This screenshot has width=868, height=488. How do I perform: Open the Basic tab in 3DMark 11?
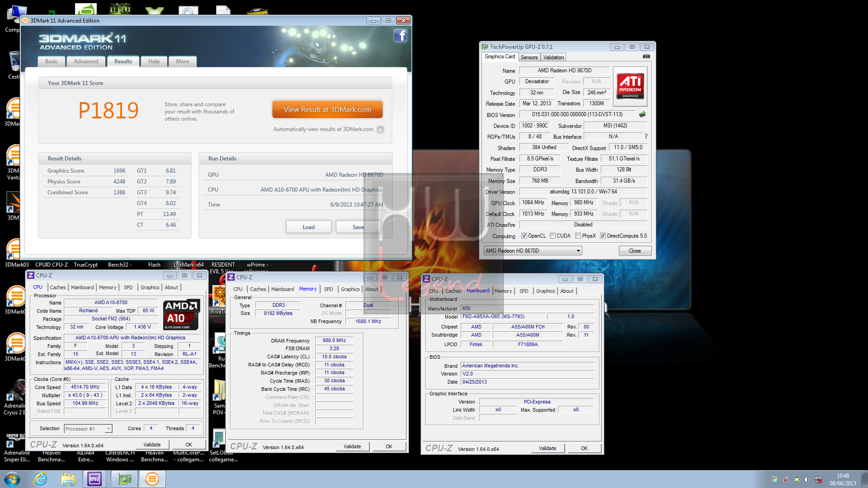click(51, 61)
